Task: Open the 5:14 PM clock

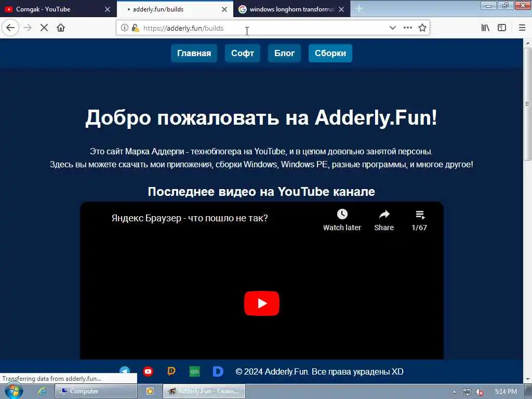Action: pyautogui.click(x=506, y=392)
